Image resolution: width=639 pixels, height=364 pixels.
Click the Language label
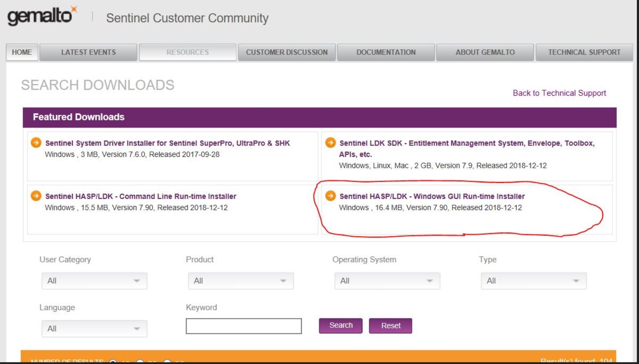coord(57,307)
